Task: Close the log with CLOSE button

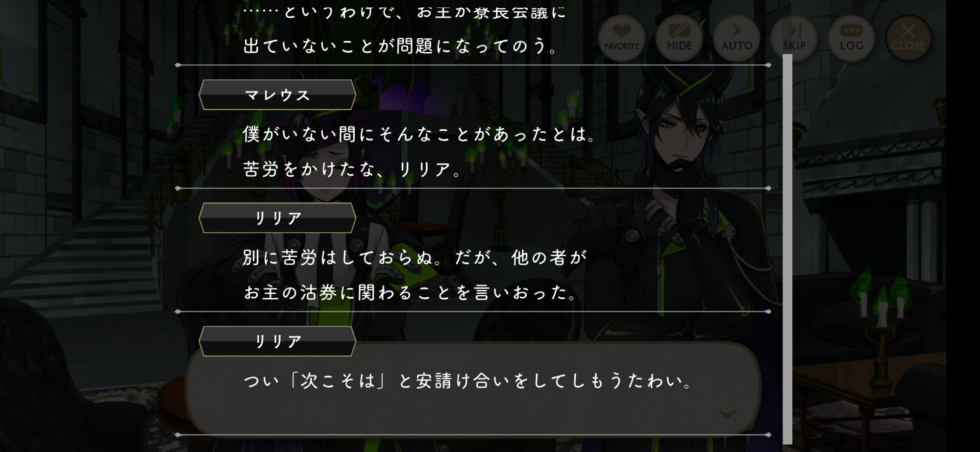Action: click(x=908, y=38)
